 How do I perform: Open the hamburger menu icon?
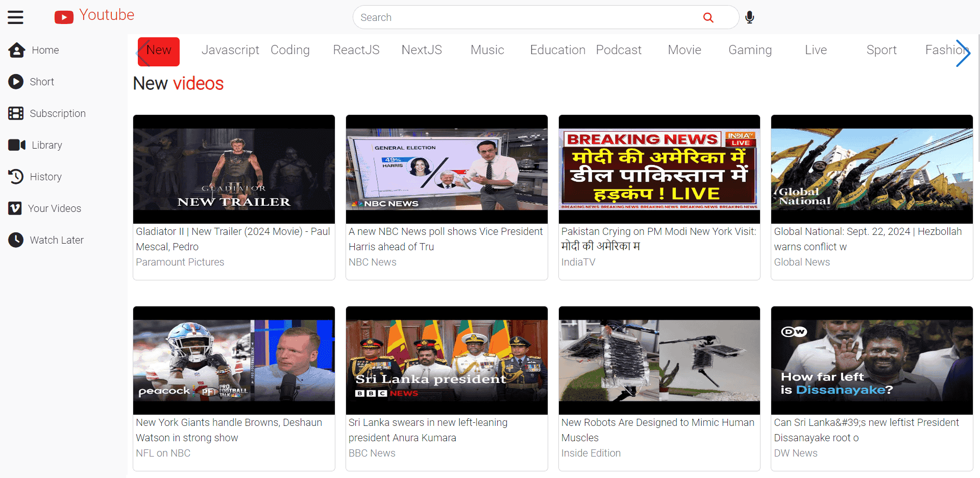click(15, 17)
